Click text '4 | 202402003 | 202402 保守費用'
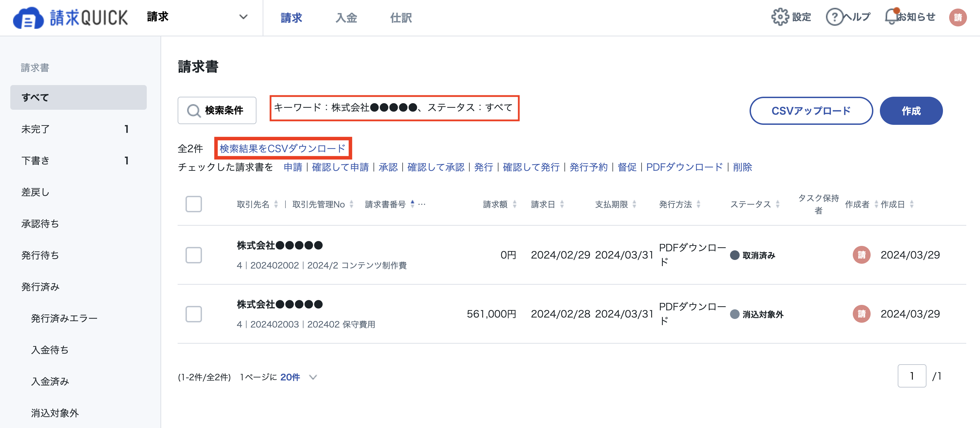Image resolution: width=980 pixels, height=428 pixels. point(306,324)
